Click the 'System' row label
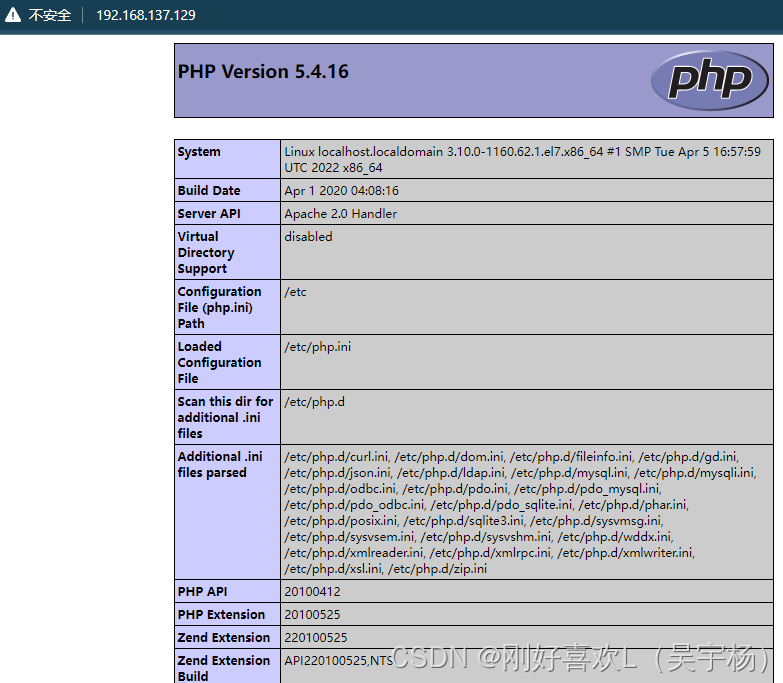783x683 pixels. point(199,151)
